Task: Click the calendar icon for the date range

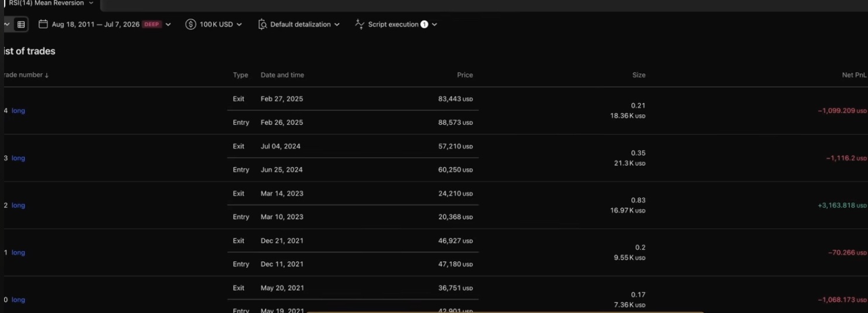Action: click(x=43, y=24)
